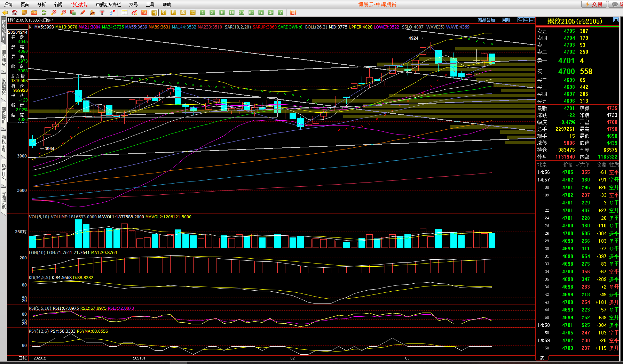Click the 商品叠加 link
This screenshot has width=623, height=364.
coord(486,20)
